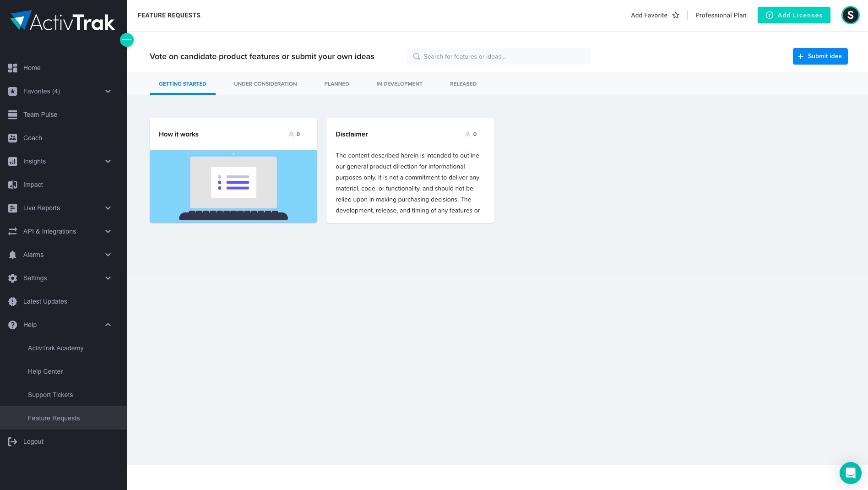Select Feature Requests in sidebar
This screenshot has height=490, width=868.
click(63, 418)
